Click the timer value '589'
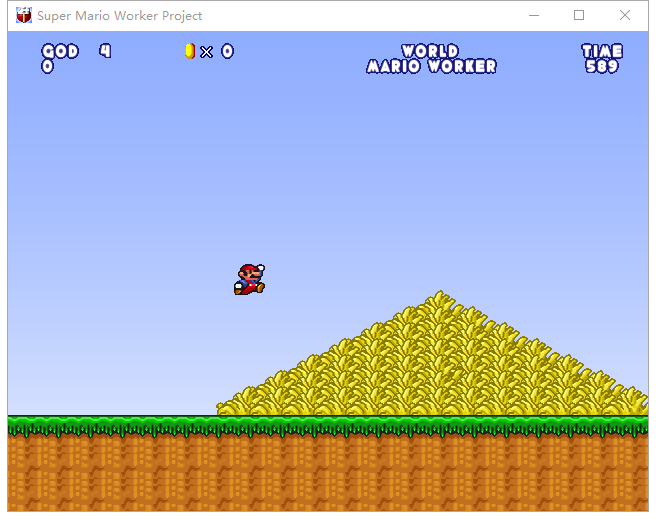 (x=602, y=66)
